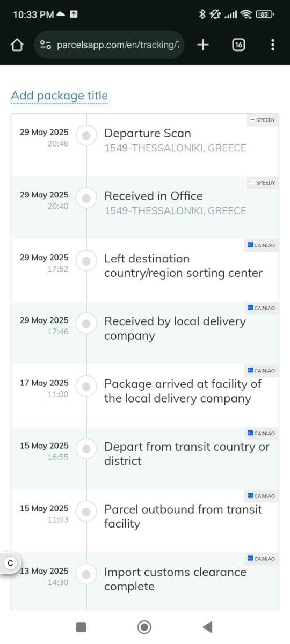Tap the site settings icon in address bar
Screen dimensions: 290x644
[x=46, y=45]
